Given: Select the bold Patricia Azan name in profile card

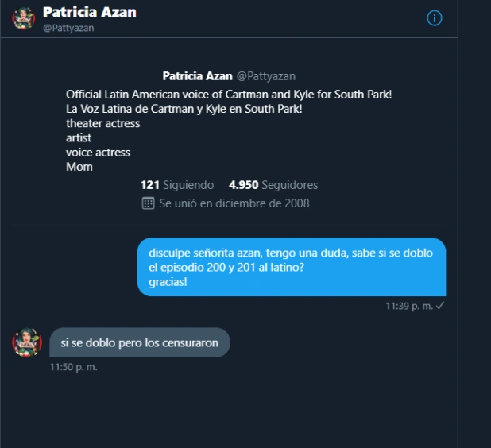Looking at the screenshot, I should point(198,76).
